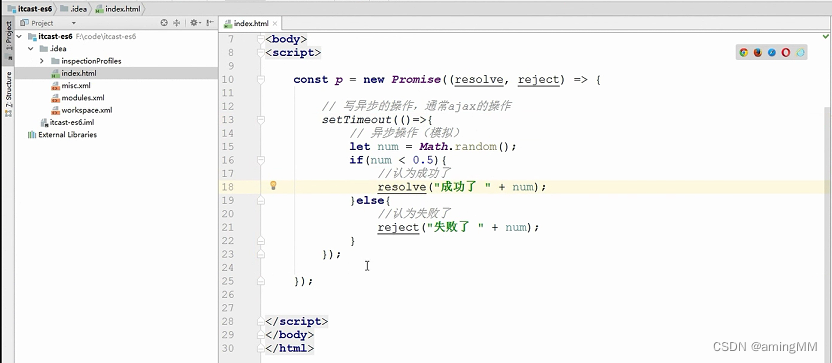832x363 pixels.
Task: Click the comment on line 12
Action: coord(417,106)
